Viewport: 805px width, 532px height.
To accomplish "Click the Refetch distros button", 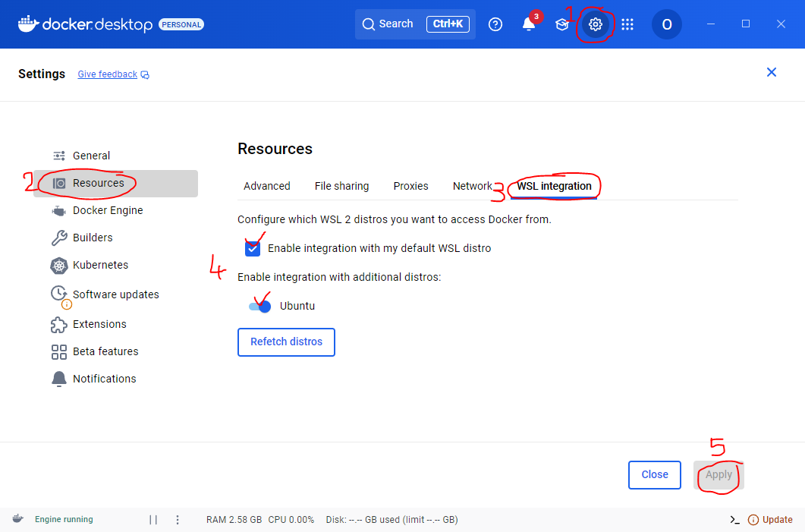I will click(287, 342).
